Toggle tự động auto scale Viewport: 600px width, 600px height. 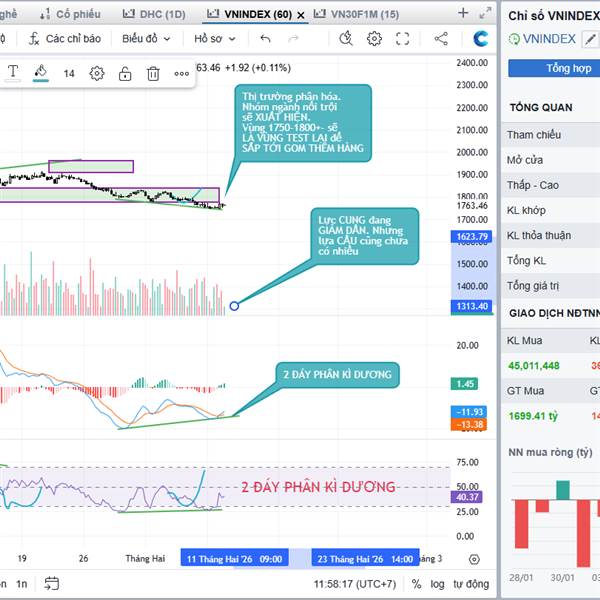[x=471, y=584]
